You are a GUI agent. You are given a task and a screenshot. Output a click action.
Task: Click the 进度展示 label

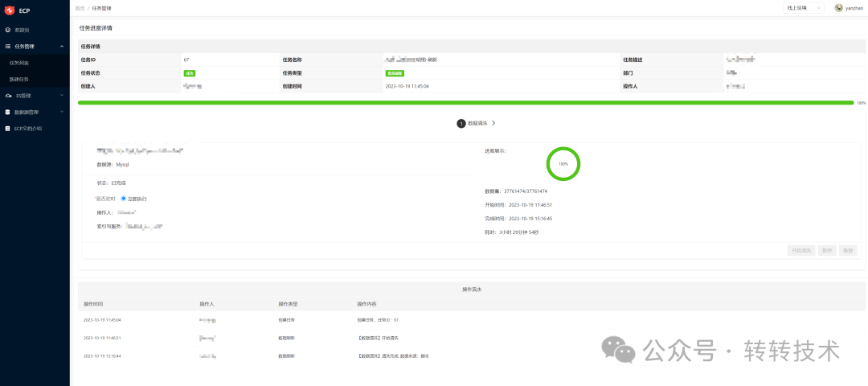tap(495, 150)
